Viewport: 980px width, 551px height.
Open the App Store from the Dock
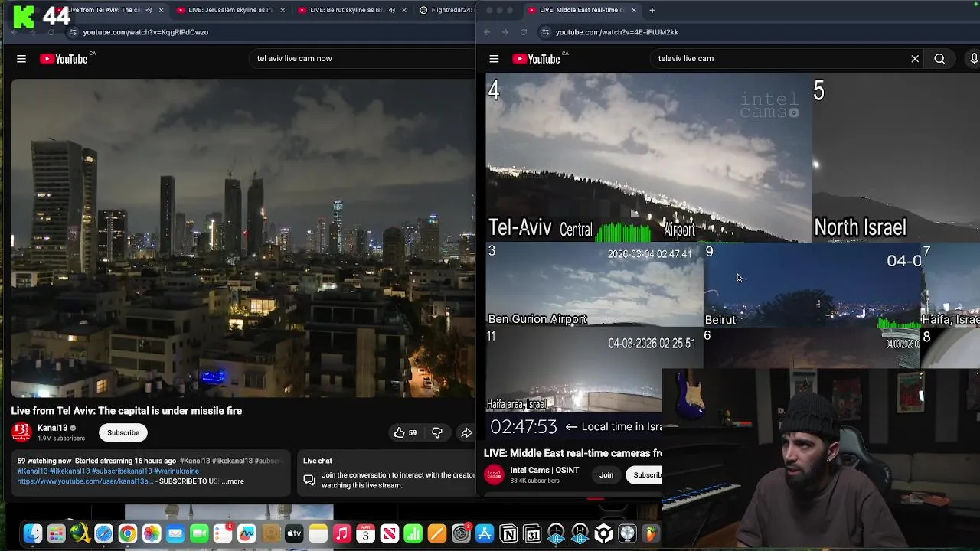tap(485, 533)
